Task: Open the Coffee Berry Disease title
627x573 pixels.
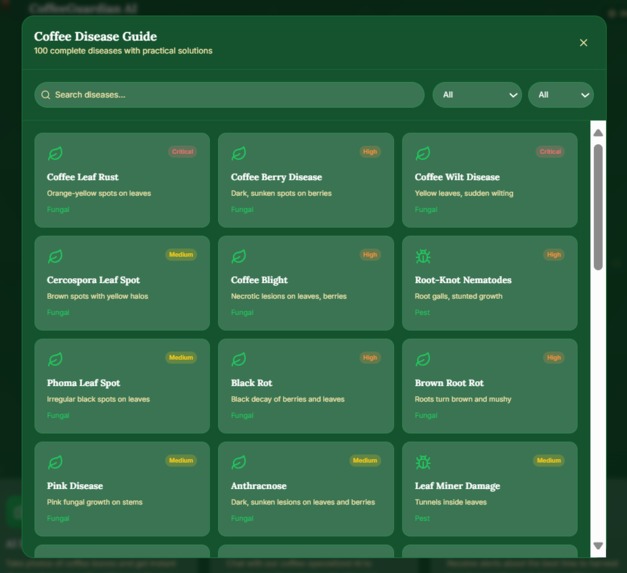Action: coord(276,177)
